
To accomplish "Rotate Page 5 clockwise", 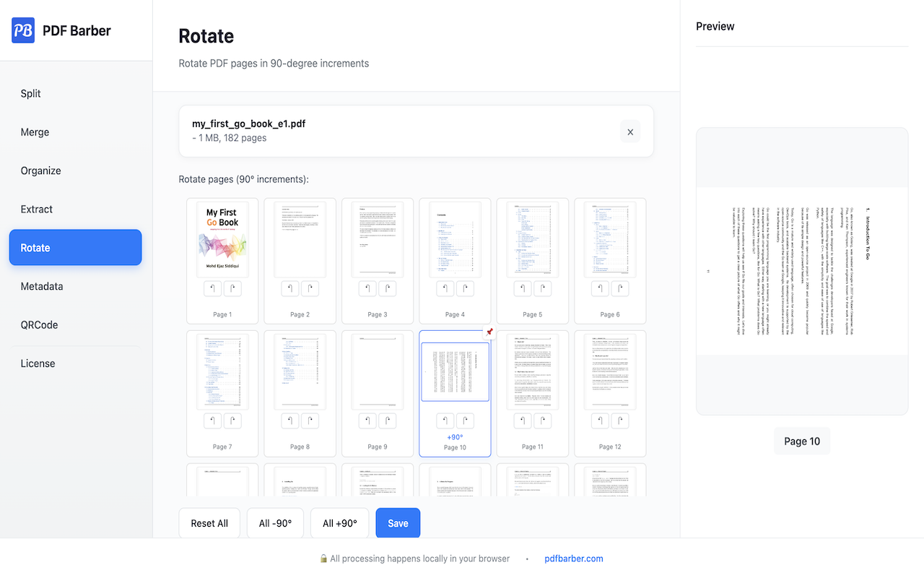I will 543,289.
